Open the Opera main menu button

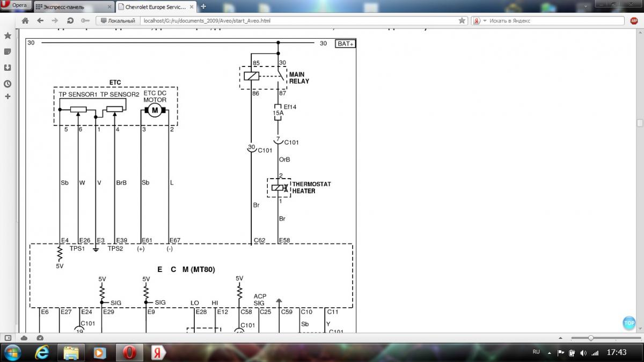(x=16, y=5)
